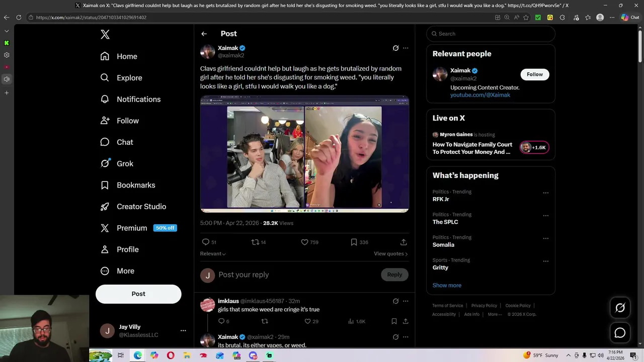Open account options next to Jay Villy

click(x=183, y=331)
